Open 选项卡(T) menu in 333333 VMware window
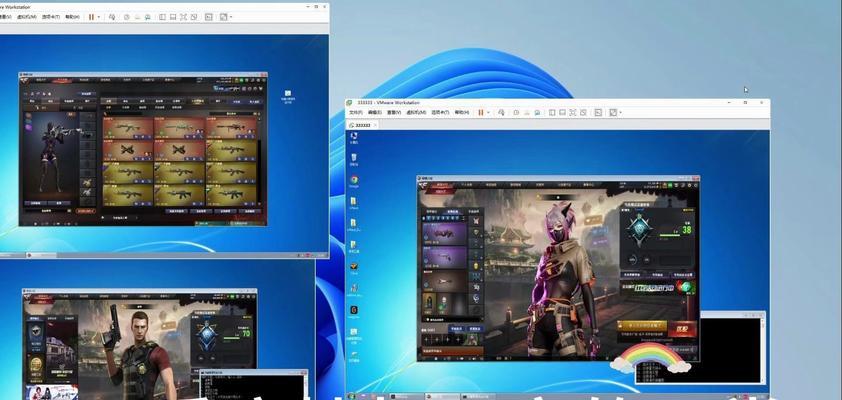The height and width of the screenshot is (400, 842). click(440, 112)
